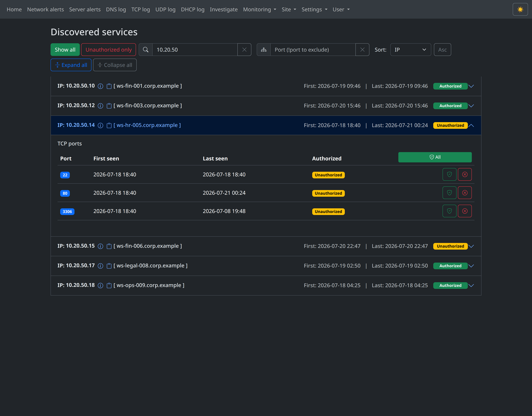Open the Settings dropdown menu
The image size is (532, 416).
tap(315, 9)
